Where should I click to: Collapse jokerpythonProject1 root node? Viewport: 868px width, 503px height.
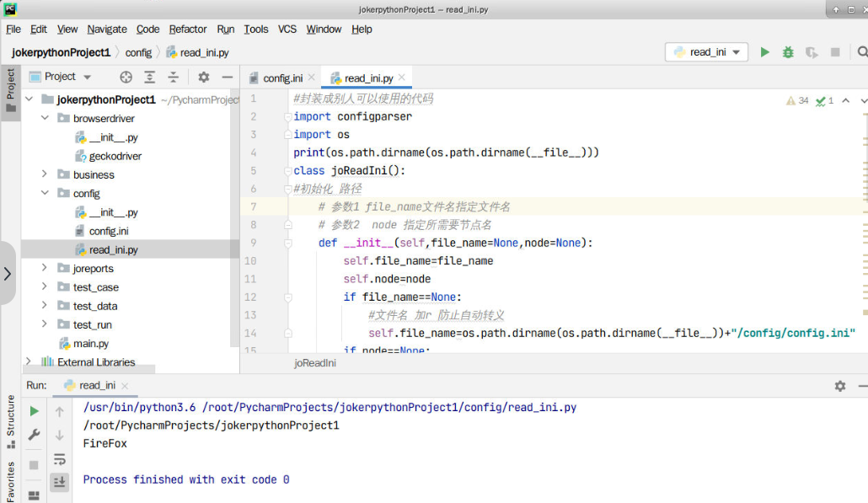click(29, 99)
